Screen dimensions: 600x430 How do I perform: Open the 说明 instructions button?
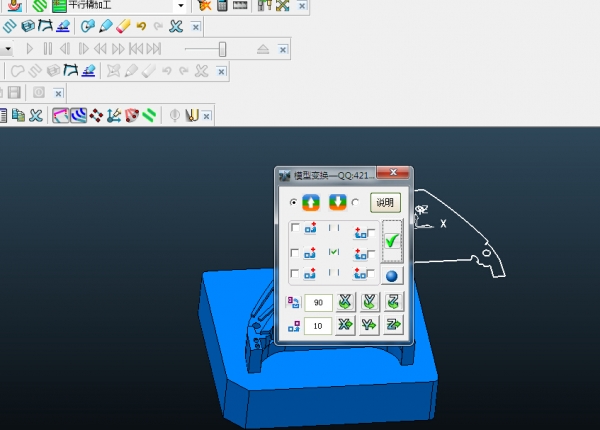[x=385, y=202]
